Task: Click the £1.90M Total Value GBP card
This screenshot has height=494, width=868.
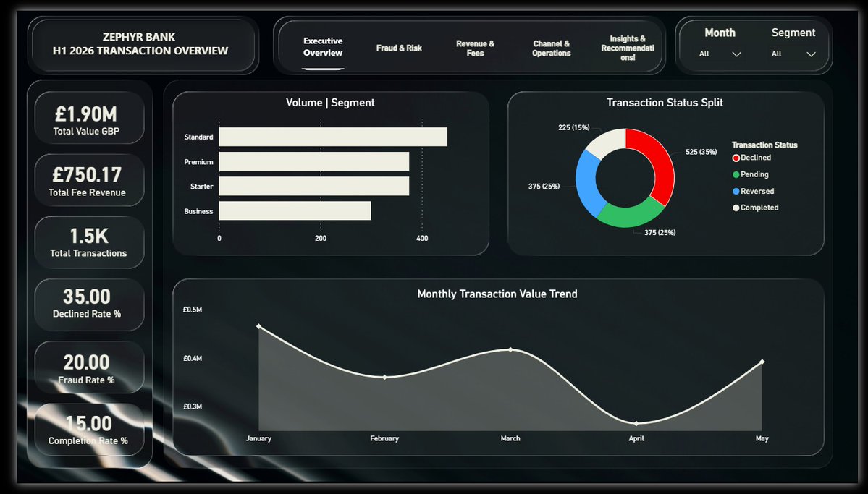Action: point(89,118)
